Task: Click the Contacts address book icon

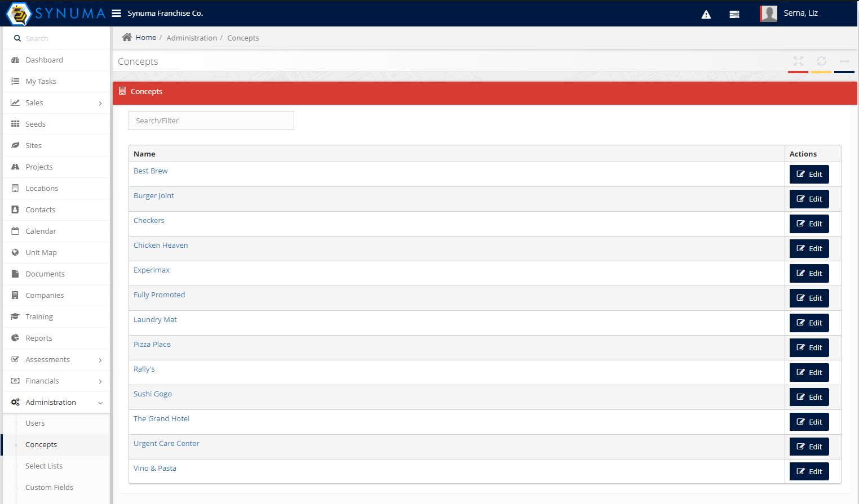Action: point(15,209)
